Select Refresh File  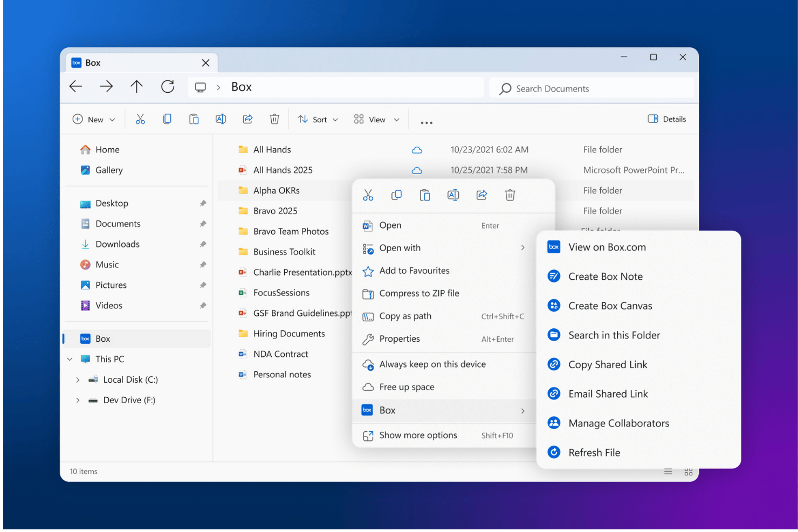click(638, 453)
